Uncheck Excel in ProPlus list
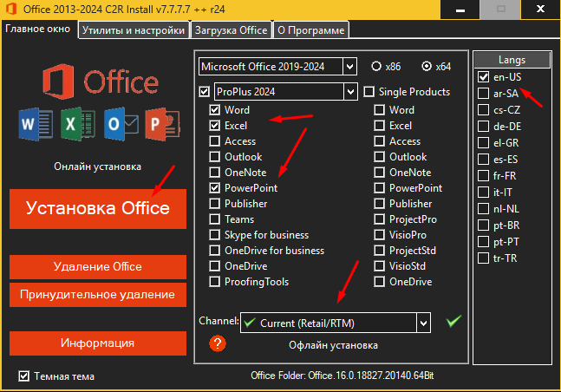The width and height of the screenshot is (561, 392). pyautogui.click(x=215, y=126)
